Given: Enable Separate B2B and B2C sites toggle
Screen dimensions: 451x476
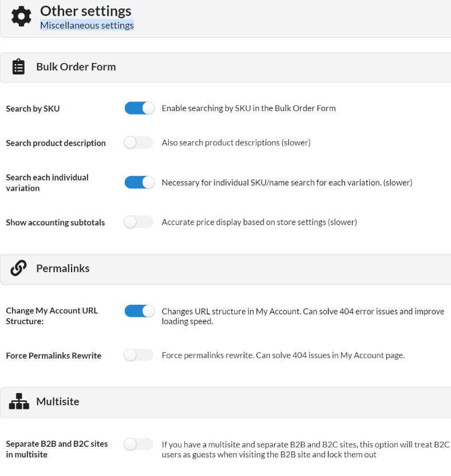Looking at the screenshot, I should coord(139,444).
